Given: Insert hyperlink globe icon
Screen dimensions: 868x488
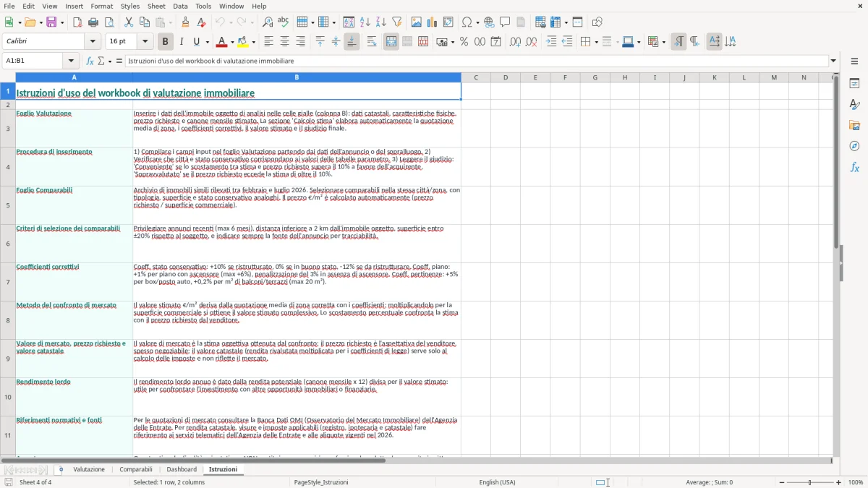Looking at the screenshot, I should tap(489, 22).
